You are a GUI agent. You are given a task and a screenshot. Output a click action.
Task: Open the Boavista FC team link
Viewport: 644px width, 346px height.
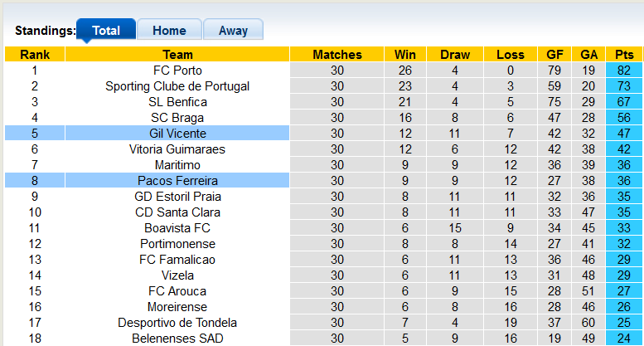coord(177,228)
